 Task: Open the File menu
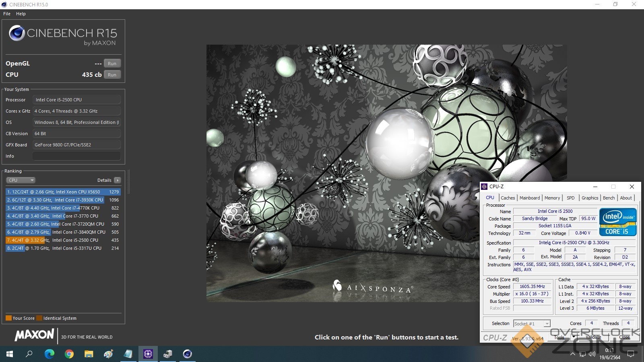pyautogui.click(x=7, y=14)
